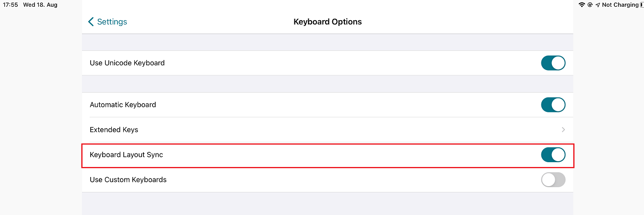Click the orientation lock status icon
Viewport: 644px width, 215px height.
pos(590,5)
